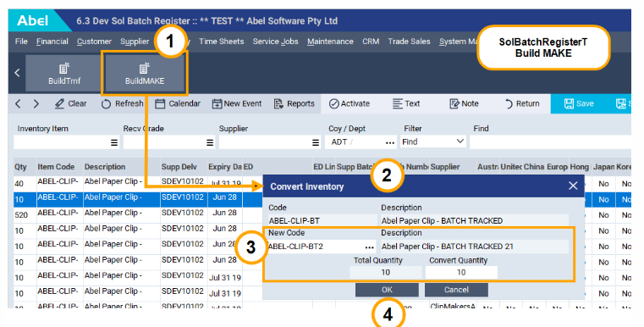Close the Convert Inventory dialog
This screenshot has width=644, height=327.
[573, 186]
